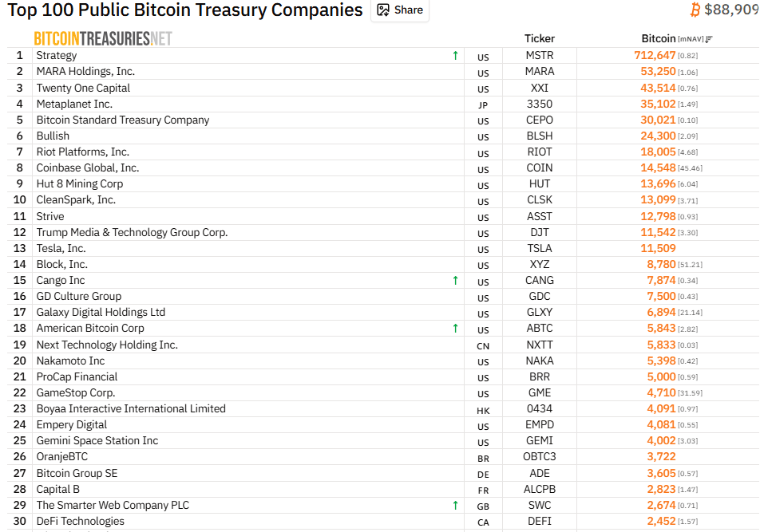This screenshot has height=532, width=760.
Task: Click the sort icon beside Bitcoin [mNAV]
Action: 707,38
